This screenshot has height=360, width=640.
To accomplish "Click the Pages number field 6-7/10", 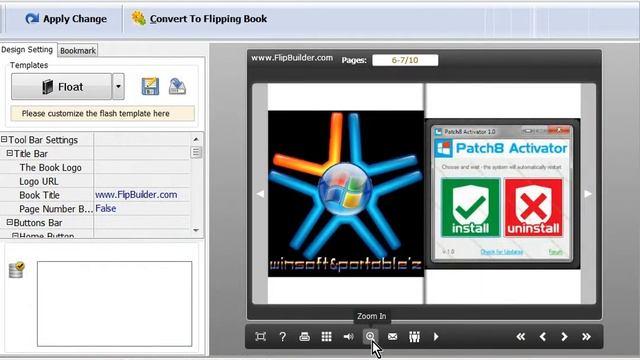I will point(405,60).
